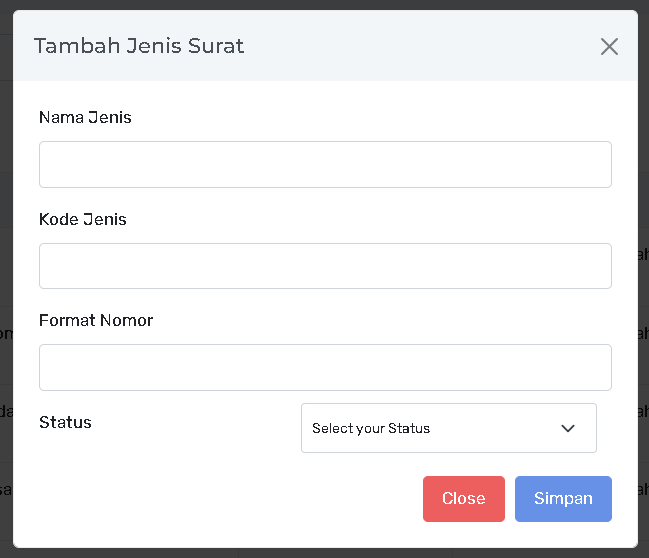
Task: Click empty footer space left of Close
Action: point(220,498)
